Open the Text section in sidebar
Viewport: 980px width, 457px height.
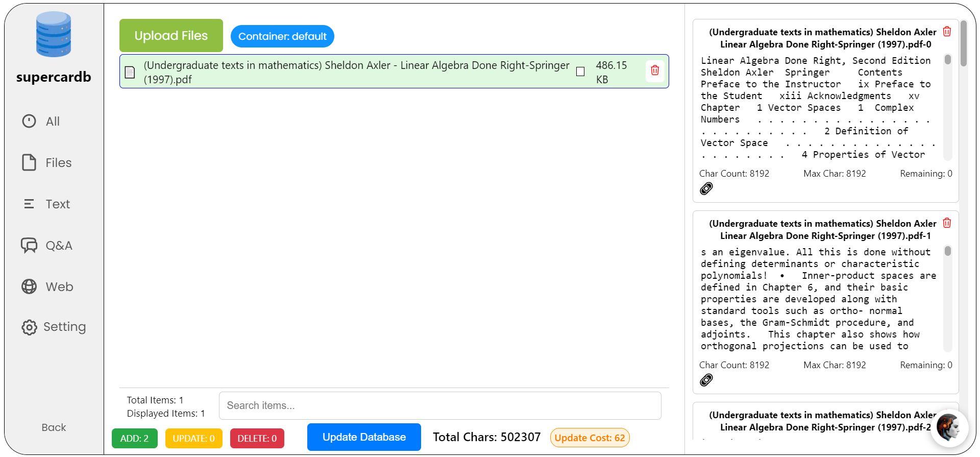click(x=47, y=204)
